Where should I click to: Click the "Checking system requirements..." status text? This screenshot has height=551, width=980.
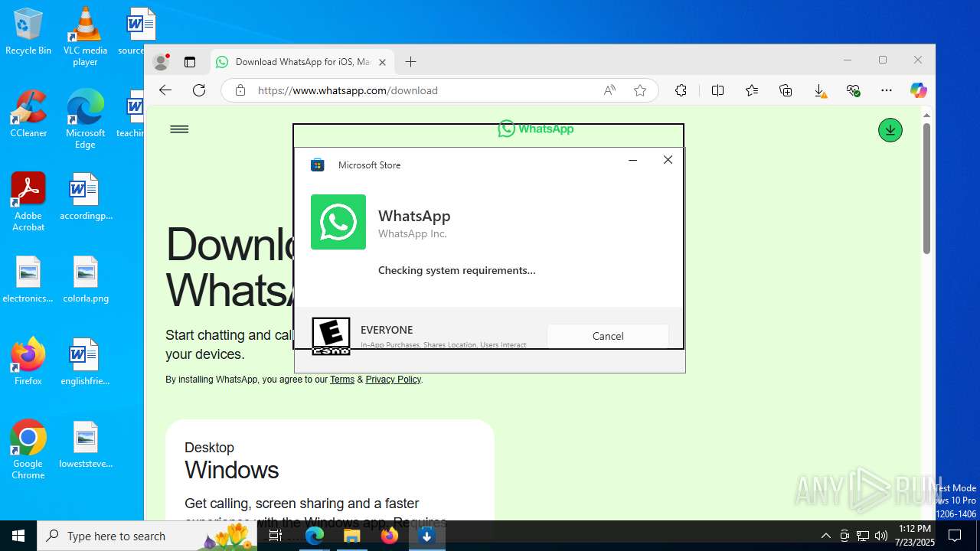[457, 270]
